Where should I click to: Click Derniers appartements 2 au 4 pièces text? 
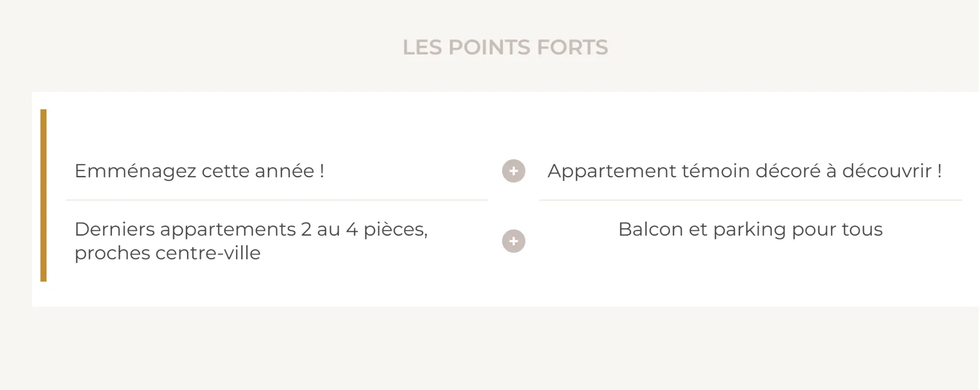click(251, 229)
